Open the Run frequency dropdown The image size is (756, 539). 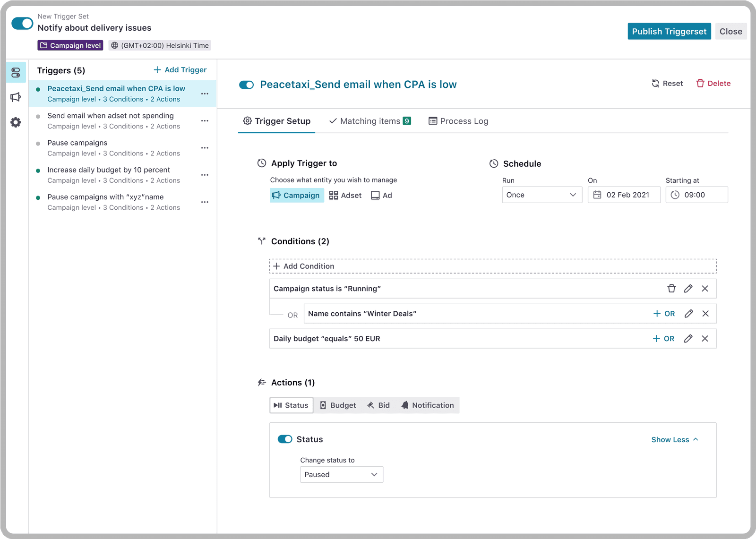pos(542,195)
